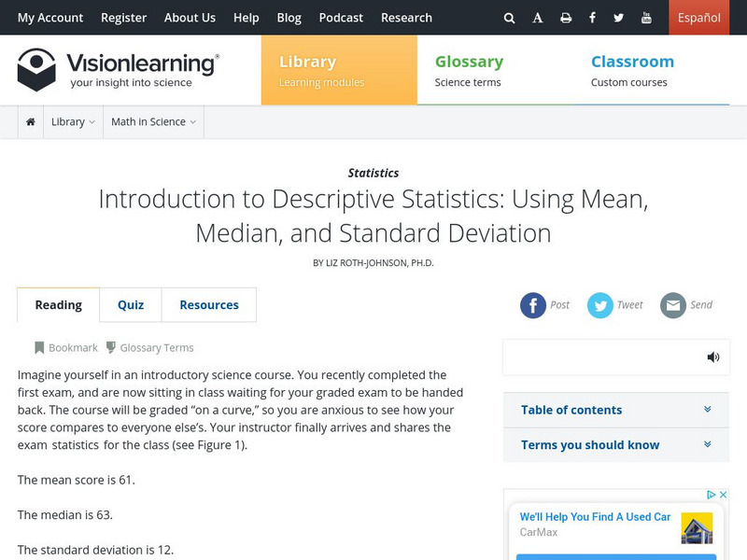Open the Podcast link in top bar
Image resolution: width=747 pixels, height=560 pixels.
[341, 18]
